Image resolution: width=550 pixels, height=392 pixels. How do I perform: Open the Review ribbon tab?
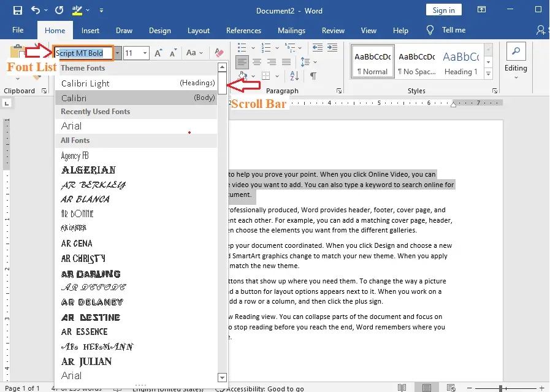click(x=333, y=30)
